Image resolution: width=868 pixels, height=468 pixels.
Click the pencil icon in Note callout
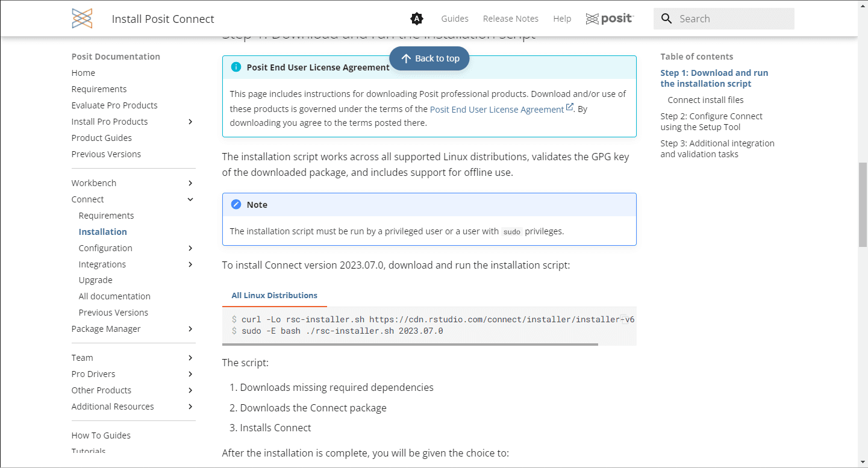pos(236,205)
